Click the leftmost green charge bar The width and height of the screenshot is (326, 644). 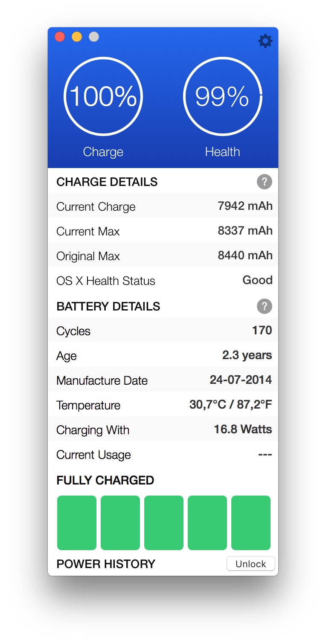77,522
